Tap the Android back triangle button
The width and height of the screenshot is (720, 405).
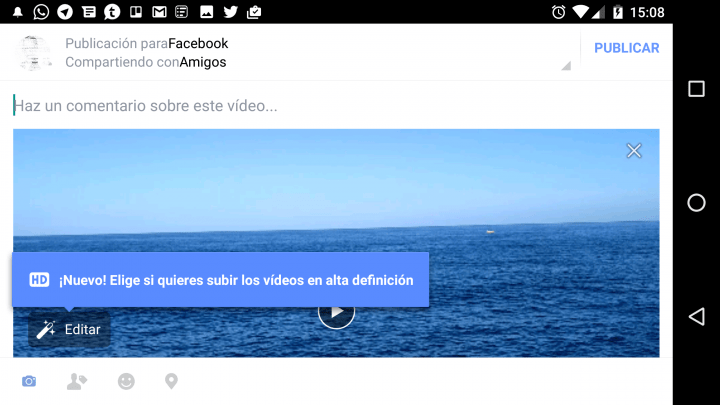[696, 316]
